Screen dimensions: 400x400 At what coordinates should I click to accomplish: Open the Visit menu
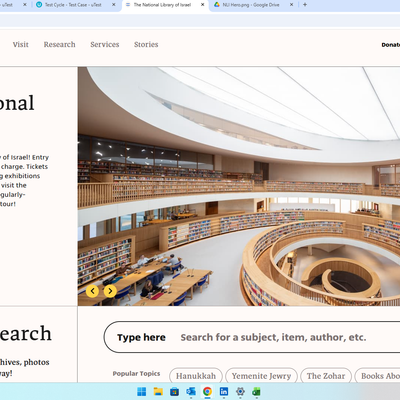click(21, 44)
